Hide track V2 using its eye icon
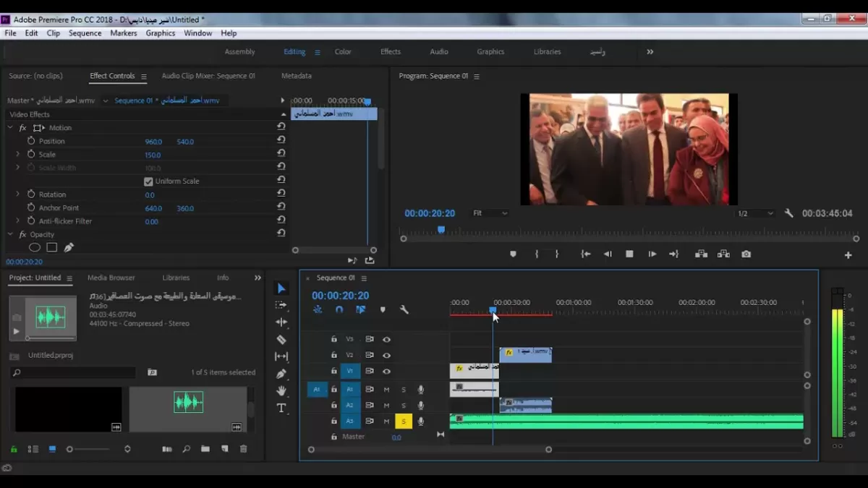Viewport: 868px width, 488px height. click(386, 355)
